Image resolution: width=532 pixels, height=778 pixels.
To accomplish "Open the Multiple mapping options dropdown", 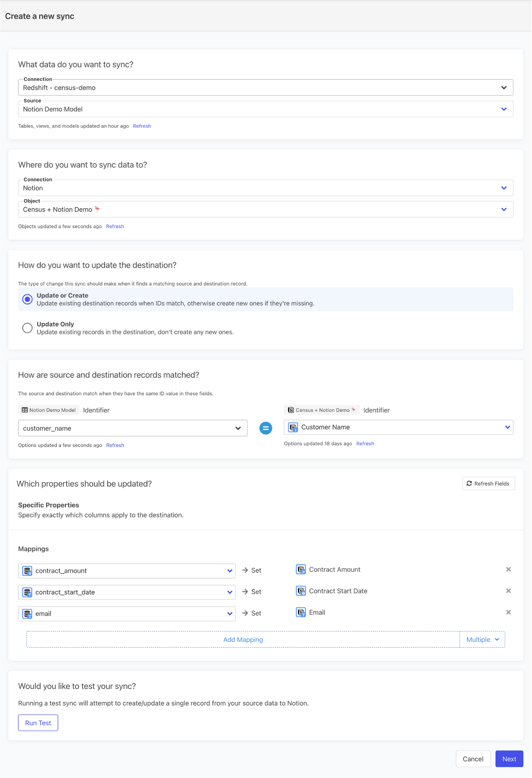I will click(x=482, y=640).
